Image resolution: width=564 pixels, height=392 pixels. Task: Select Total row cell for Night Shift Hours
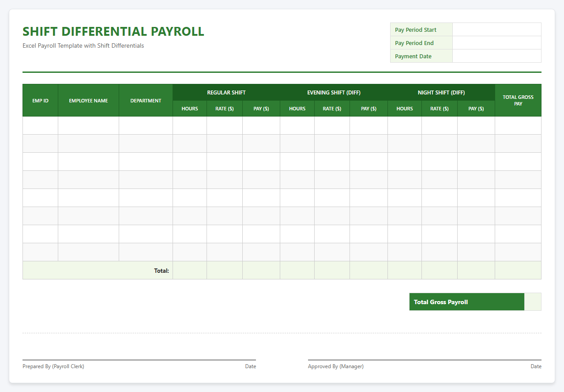pos(405,270)
